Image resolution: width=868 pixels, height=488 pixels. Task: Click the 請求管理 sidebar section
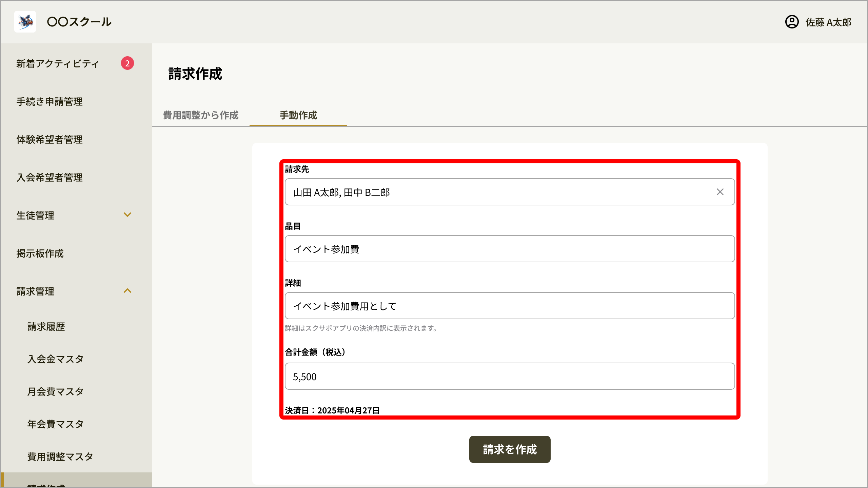point(35,291)
